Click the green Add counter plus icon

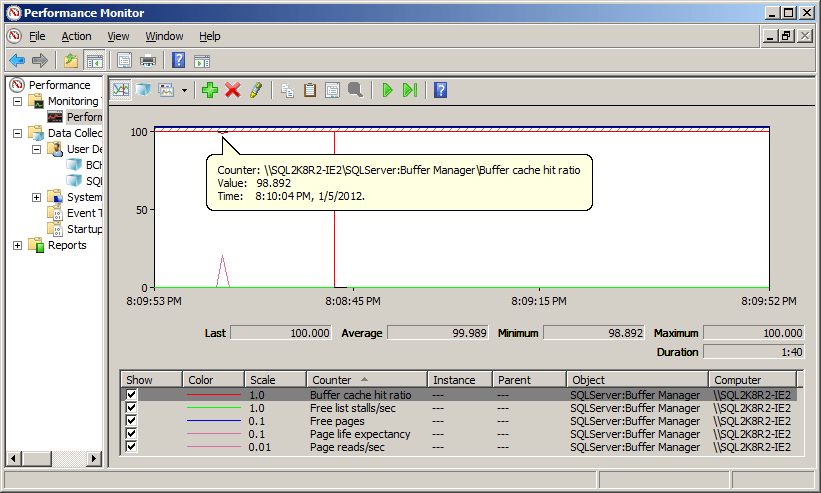pos(209,90)
